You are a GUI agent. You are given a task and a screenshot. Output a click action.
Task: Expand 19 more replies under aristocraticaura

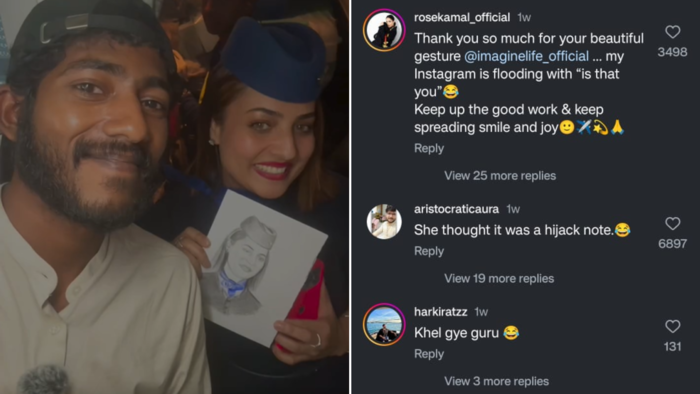(499, 278)
